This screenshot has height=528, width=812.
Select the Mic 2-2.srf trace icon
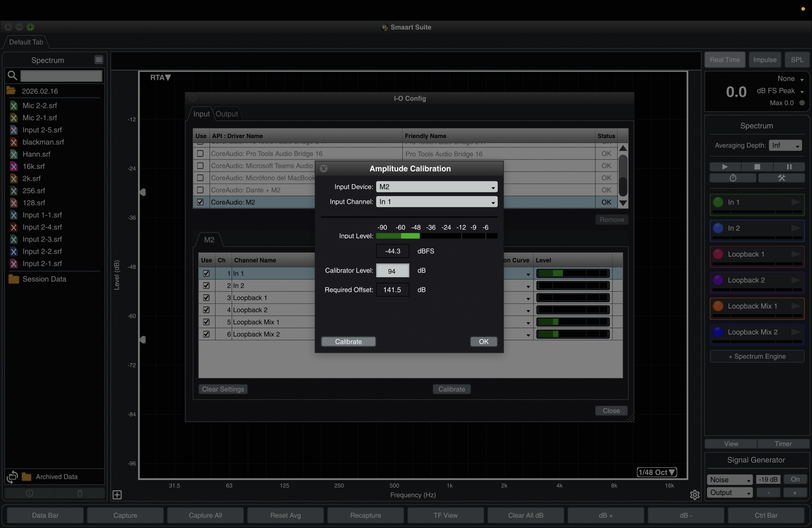point(14,106)
